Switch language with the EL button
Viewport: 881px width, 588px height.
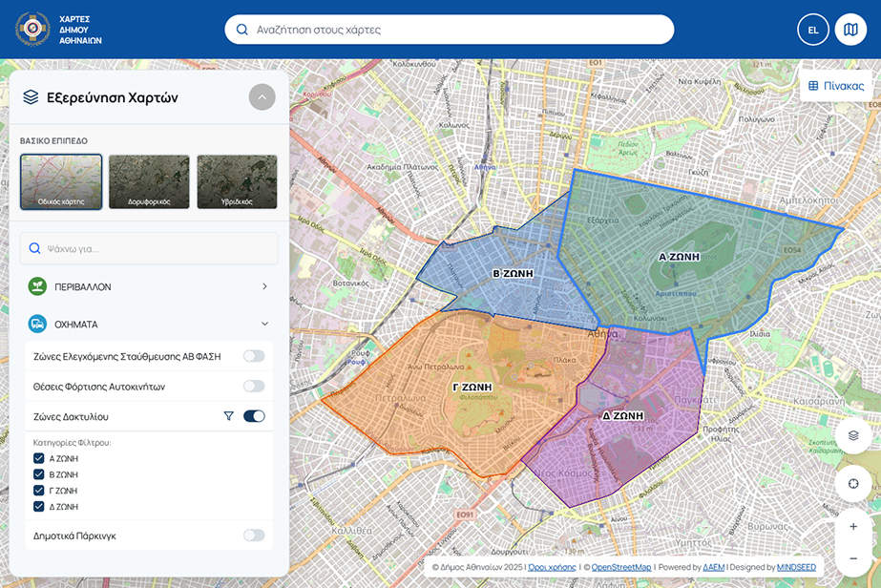(812, 30)
